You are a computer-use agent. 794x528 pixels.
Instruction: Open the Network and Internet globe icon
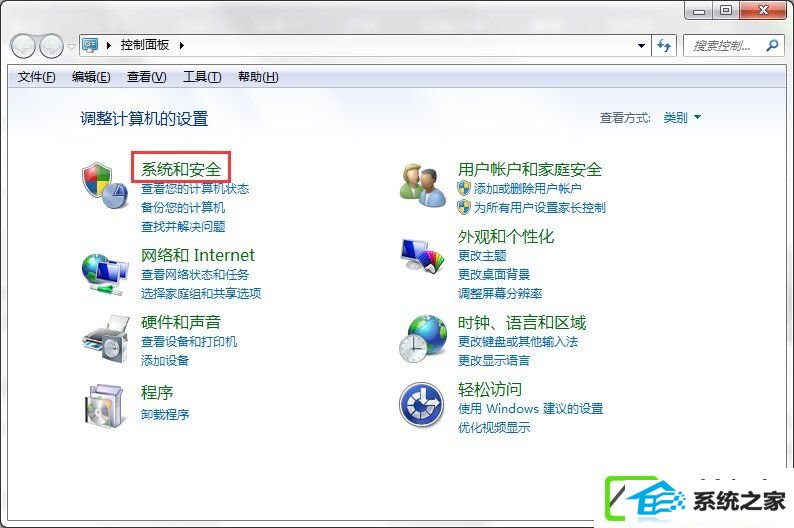[105, 274]
